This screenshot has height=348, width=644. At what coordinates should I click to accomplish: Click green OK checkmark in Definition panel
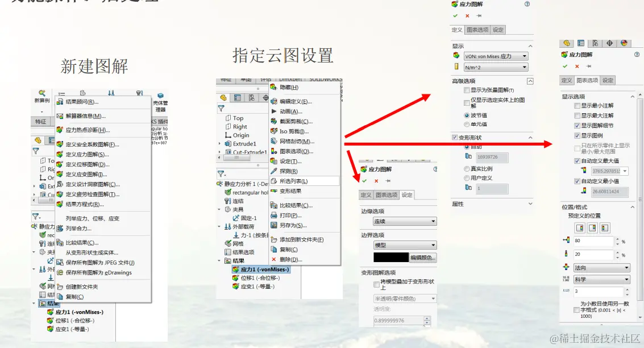coord(455,15)
